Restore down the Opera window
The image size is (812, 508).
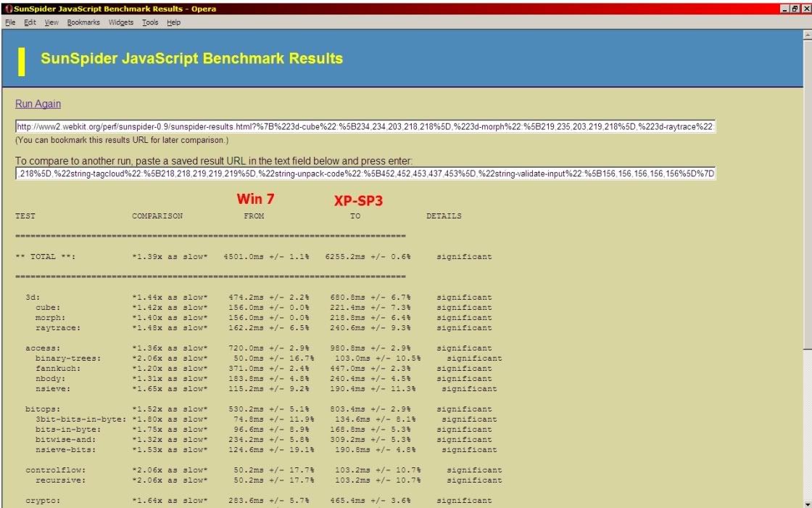795,9
